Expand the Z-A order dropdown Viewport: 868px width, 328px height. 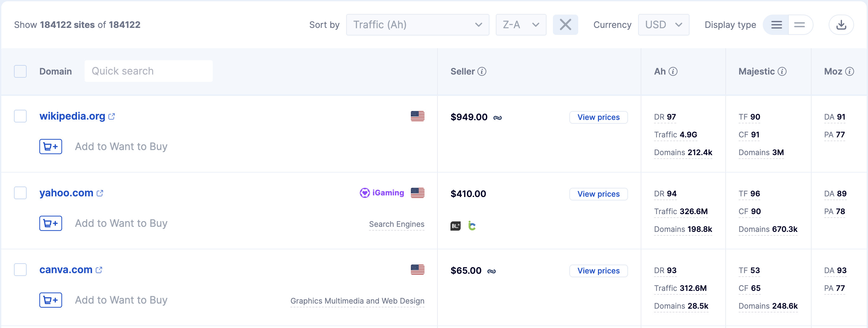[521, 25]
